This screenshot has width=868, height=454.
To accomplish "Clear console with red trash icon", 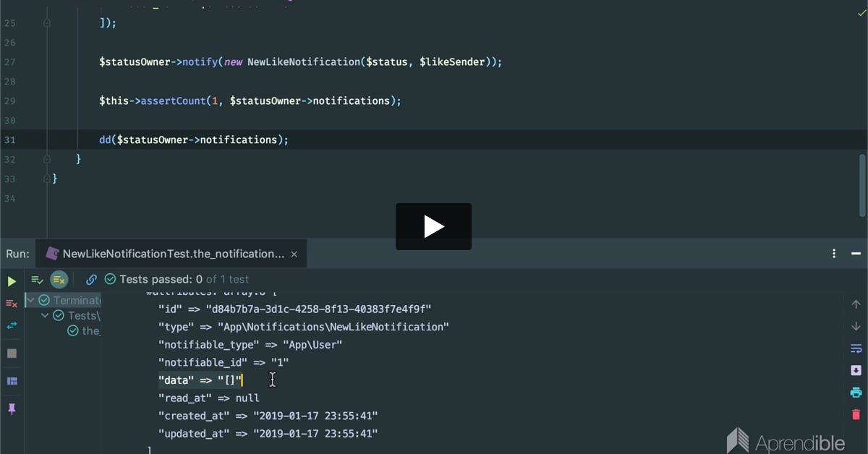I will [x=856, y=414].
